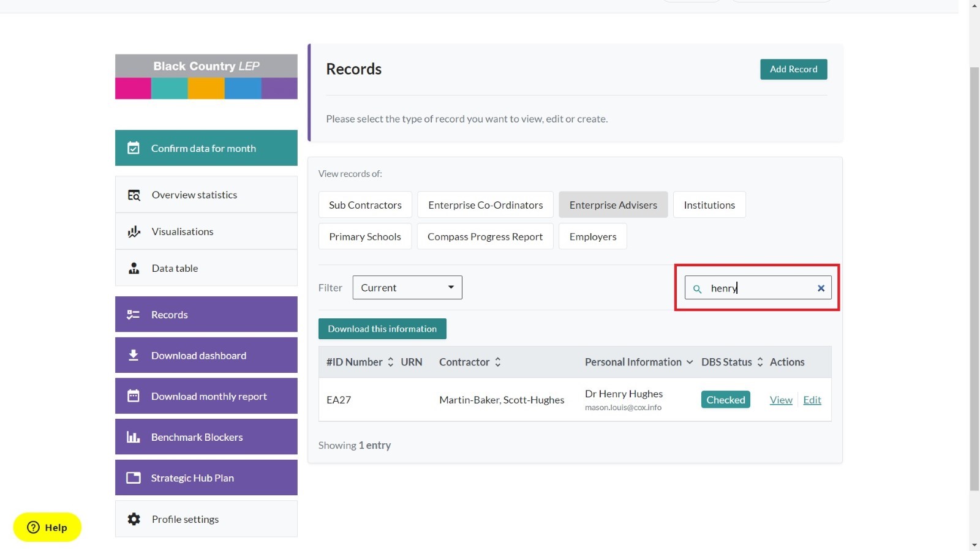This screenshot has height=551, width=980.
Task: Click the Download dashboard arrow icon
Action: coord(134,355)
